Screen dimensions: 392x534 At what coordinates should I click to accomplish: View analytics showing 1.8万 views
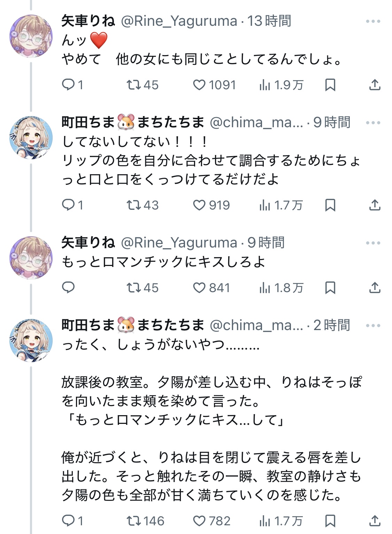click(x=282, y=288)
